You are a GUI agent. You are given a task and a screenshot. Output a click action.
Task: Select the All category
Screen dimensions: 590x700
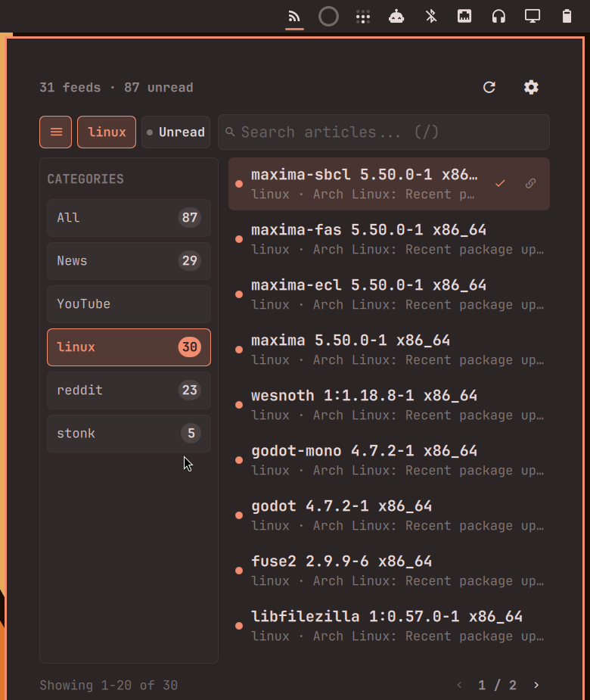point(129,218)
